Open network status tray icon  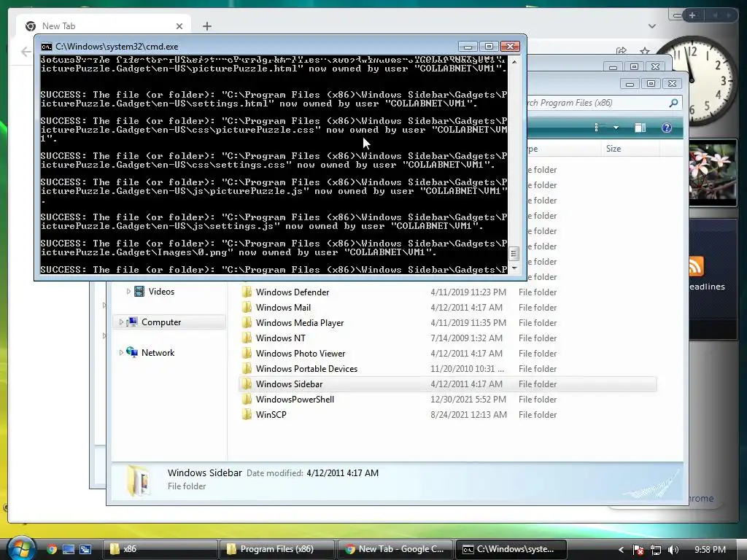tap(656, 550)
